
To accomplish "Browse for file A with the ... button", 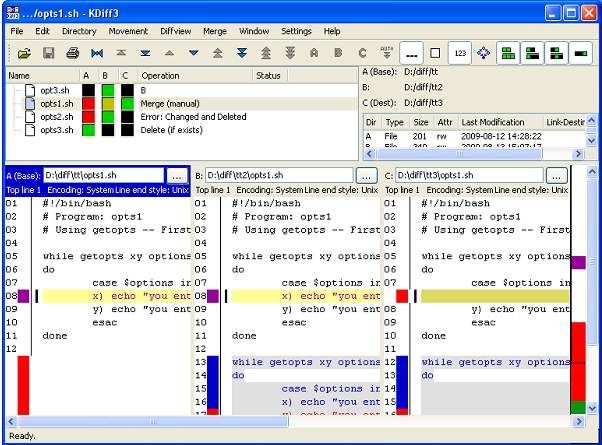I will (x=176, y=176).
